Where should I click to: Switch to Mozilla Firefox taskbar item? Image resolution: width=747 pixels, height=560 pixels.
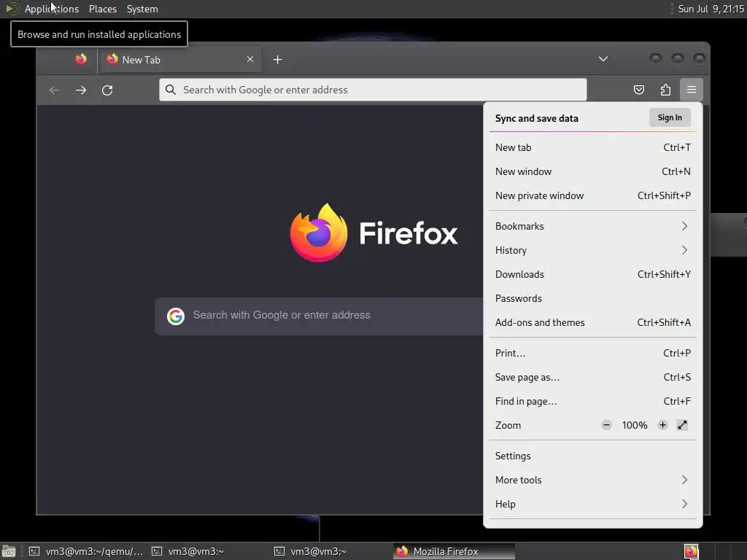(454, 551)
